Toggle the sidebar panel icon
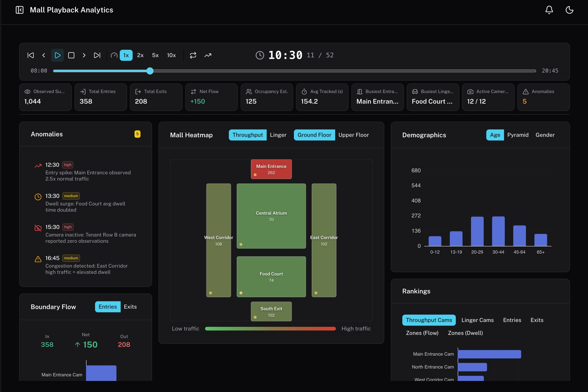The height and width of the screenshot is (392, 588). (x=19, y=10)
